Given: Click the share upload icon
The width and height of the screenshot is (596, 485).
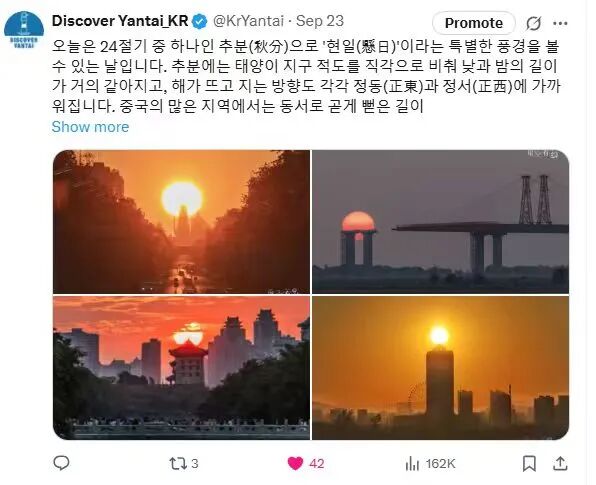Looking at the screenshot, I should click(560, 463).
